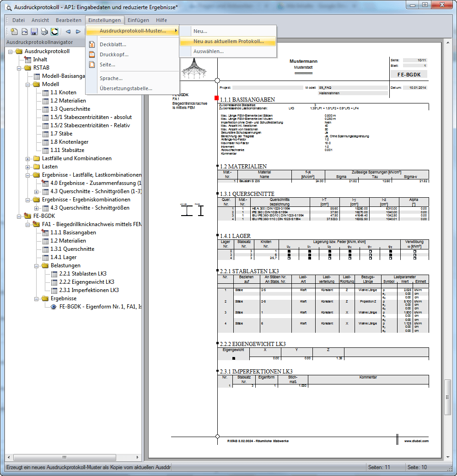Select Ausdruckprotokoll-Muster... menu entry
This screenshot has width=457, height=476.
(x=133, y=31)
